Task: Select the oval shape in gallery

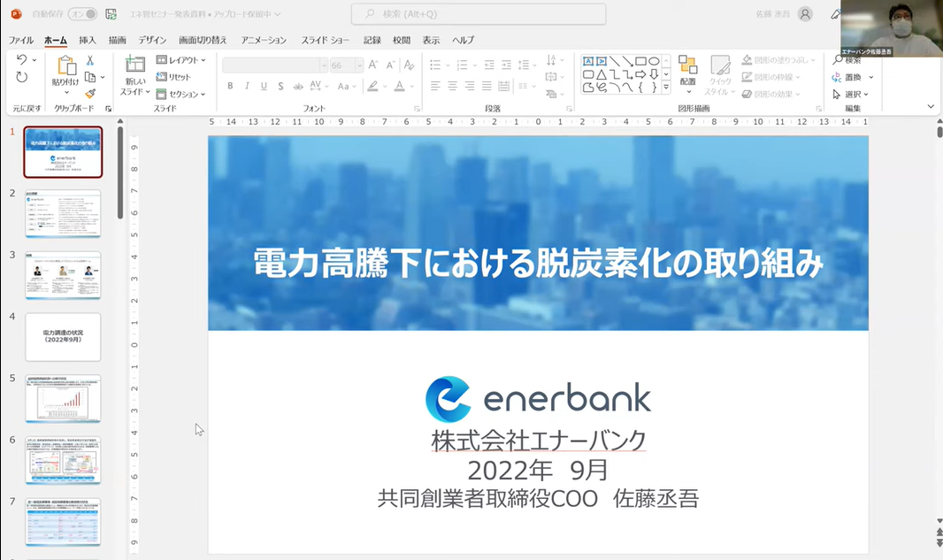Action: (x=655, y=61)
